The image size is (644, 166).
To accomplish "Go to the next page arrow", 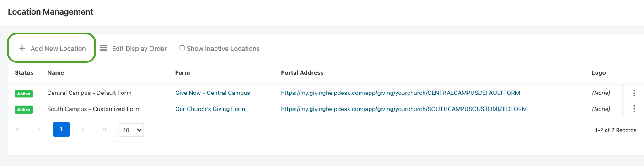I will [x=82, y=130].
